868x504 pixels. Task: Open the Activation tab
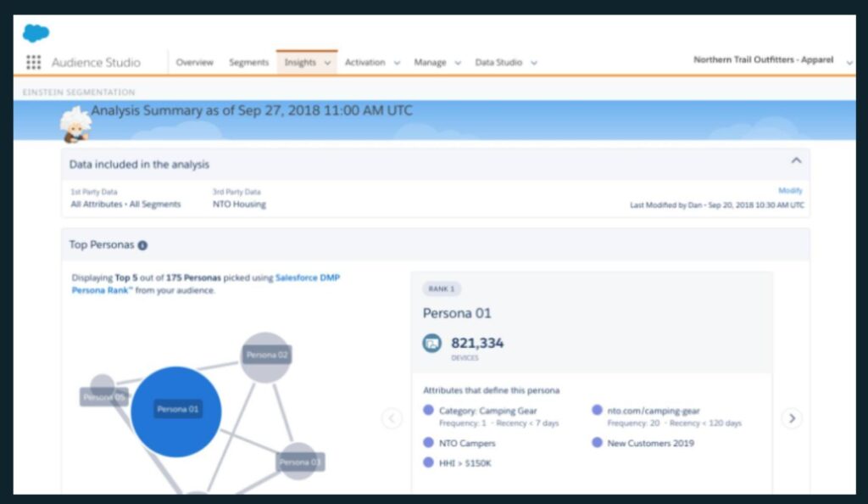[x=364, y=63]
